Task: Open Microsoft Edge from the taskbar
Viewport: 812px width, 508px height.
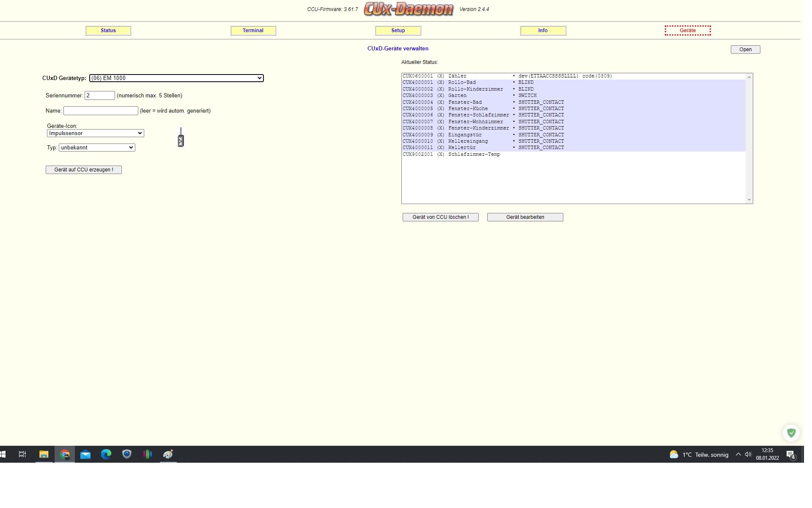Action: click(x=106, y=454)
